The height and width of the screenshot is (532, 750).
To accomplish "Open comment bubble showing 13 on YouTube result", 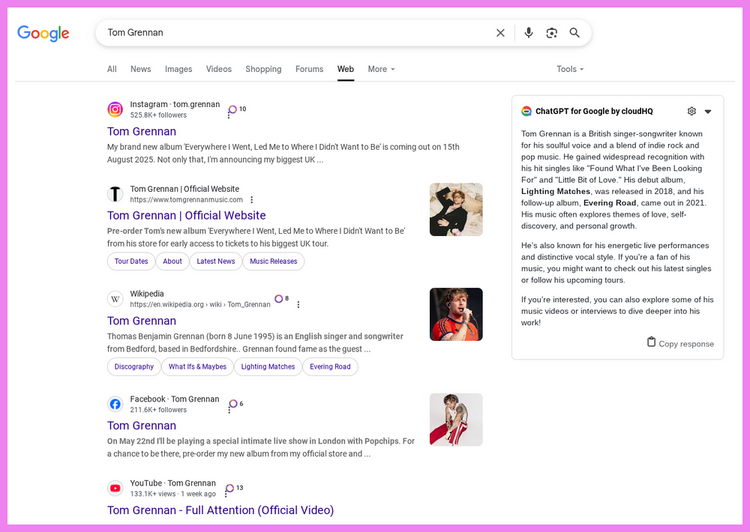I will click(x=234, y=488).
